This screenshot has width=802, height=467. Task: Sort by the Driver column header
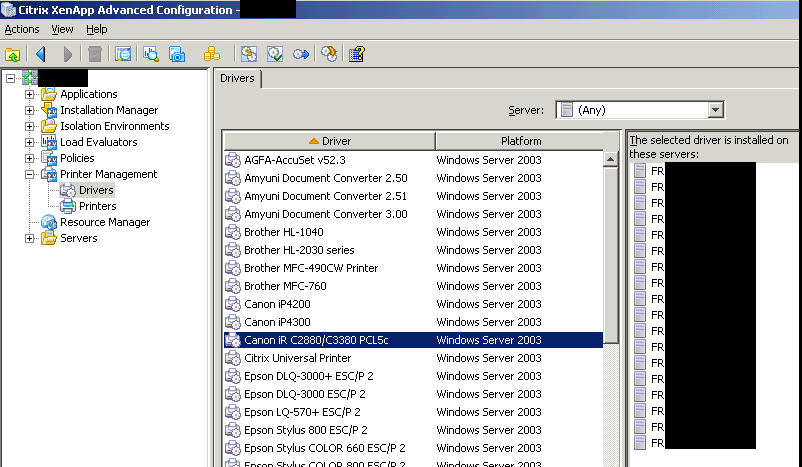pyautogui.click(x=330, y=141)
